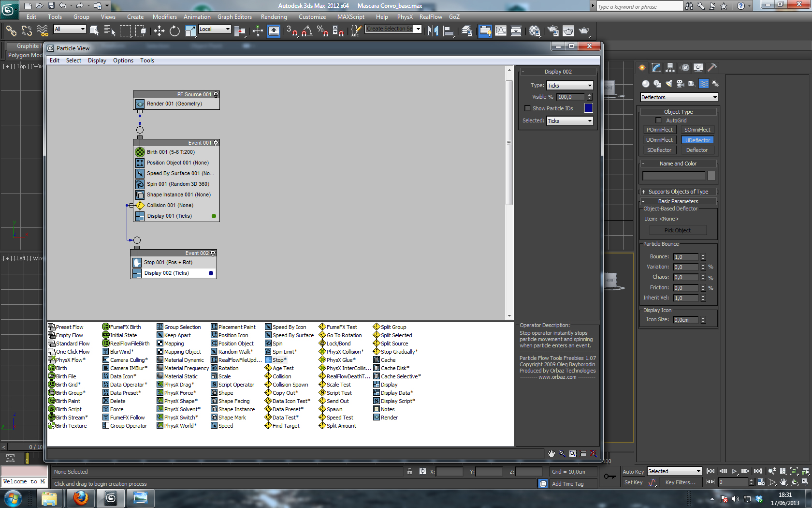Switch to the Modify command panel tab
This screenshot has width=812, height=508.
(x=656, y=68)
